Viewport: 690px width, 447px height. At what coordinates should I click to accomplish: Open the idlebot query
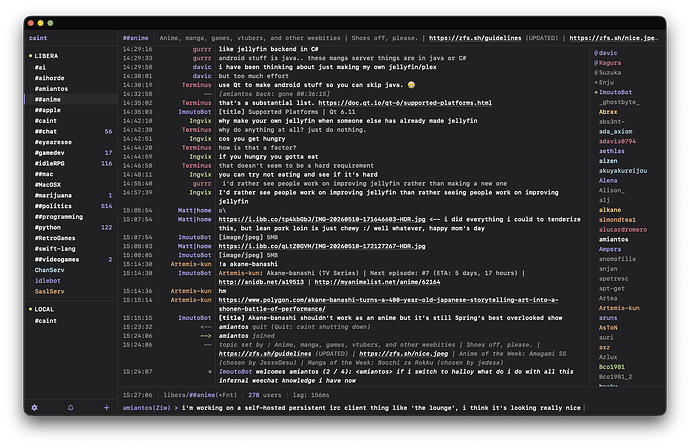coord(48,281)
